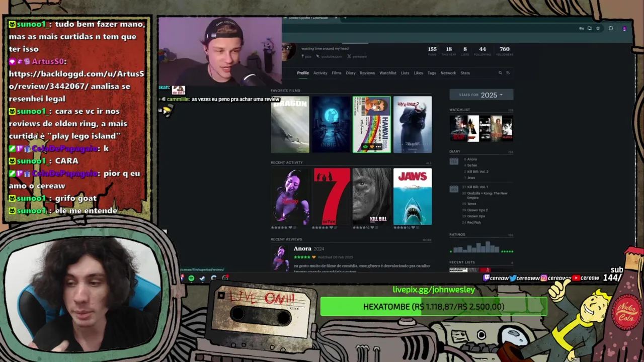
Task: Open Steam from the taskbar
Action: (x=202, y=278)
